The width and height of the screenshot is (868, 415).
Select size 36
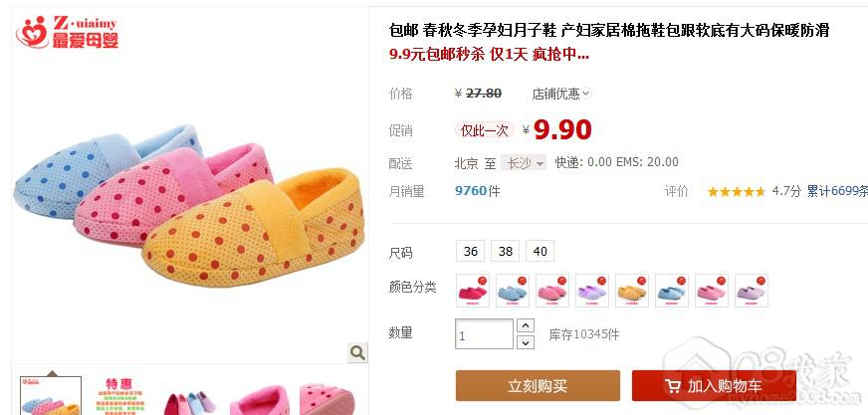tap(471, 251)
